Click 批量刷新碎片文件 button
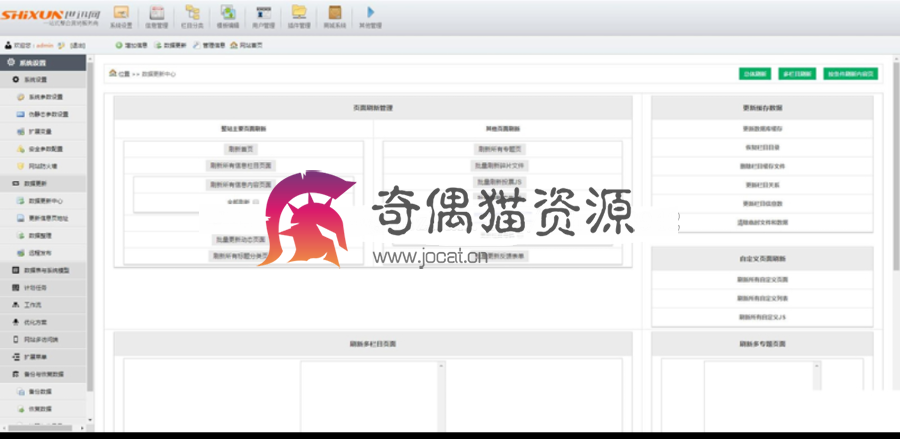 point(500,166)
